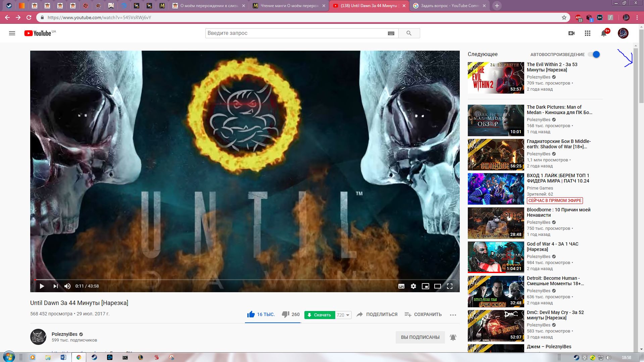The width and height of the screenshot is (644, 362).
Task: Open the DmC: Devil May Cry thumbnail
Action: pos(496,326)
